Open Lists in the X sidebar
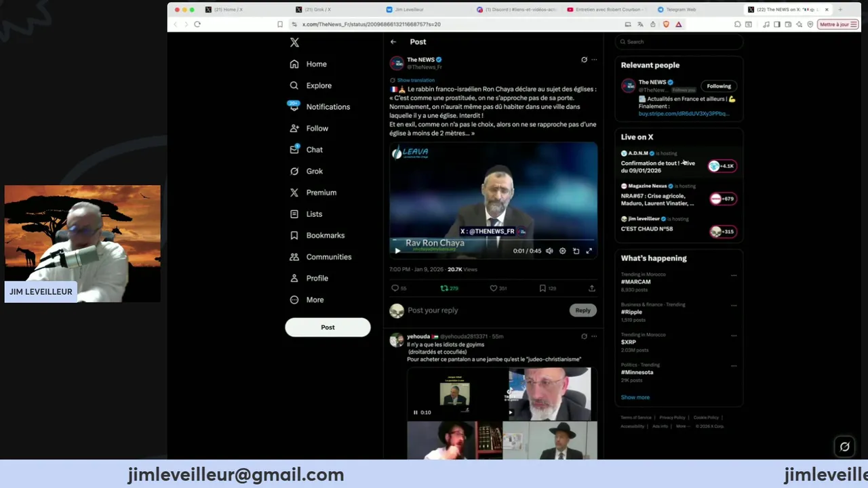868x488 pixels. click(x=306, y=213)
